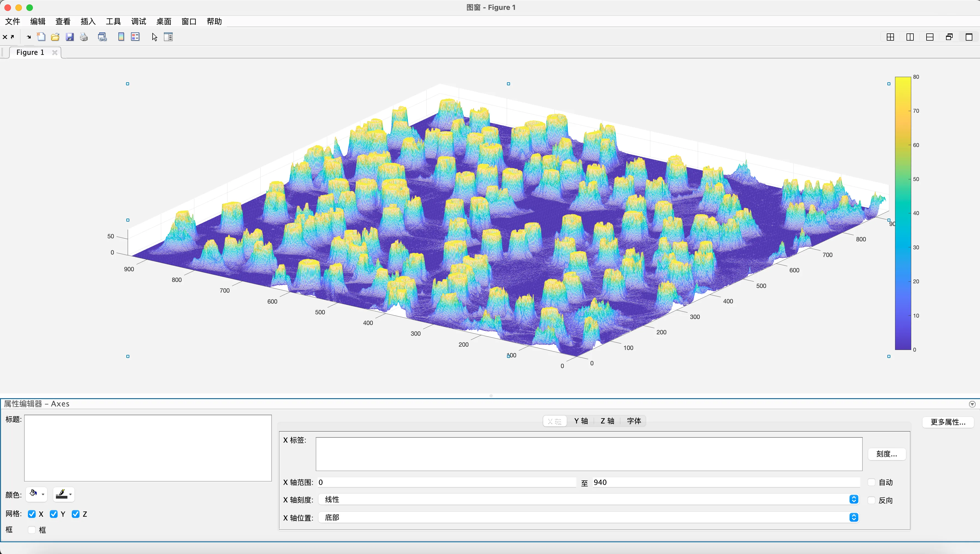Open the 工具 (Tools) menu
Image resolution: width=980 pixels, height=554 pixels.
click(x=113, y=21)
